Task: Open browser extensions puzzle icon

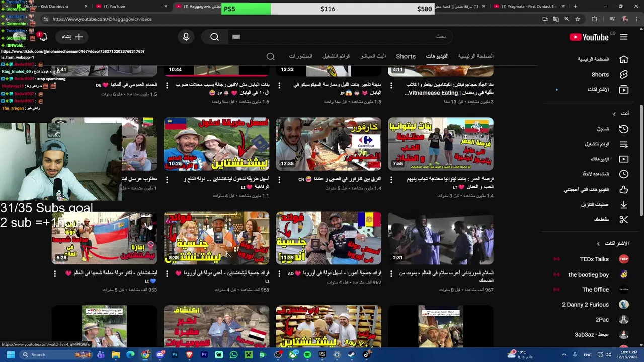Action: (x=595, y=19)
